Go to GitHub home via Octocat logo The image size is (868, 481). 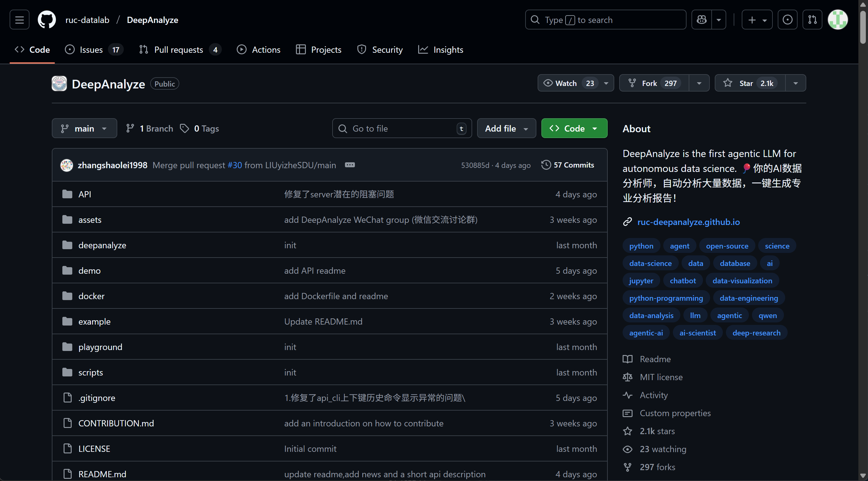[47, 20]
